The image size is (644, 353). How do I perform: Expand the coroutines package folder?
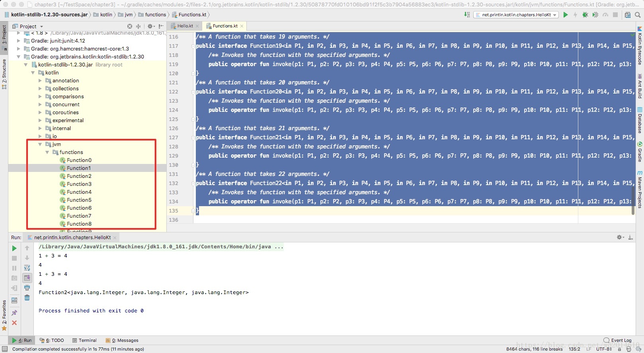point(40,112)
